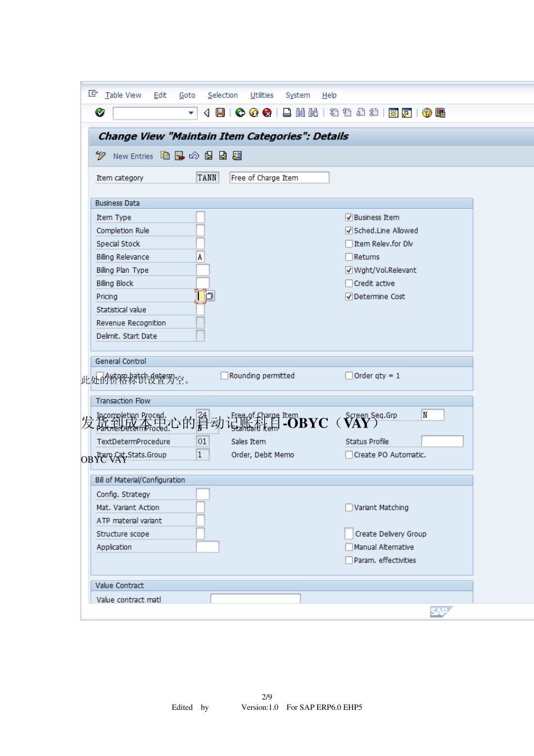Click the Generate Shortcut icon

pyautogui.click(x=407, y=113)
